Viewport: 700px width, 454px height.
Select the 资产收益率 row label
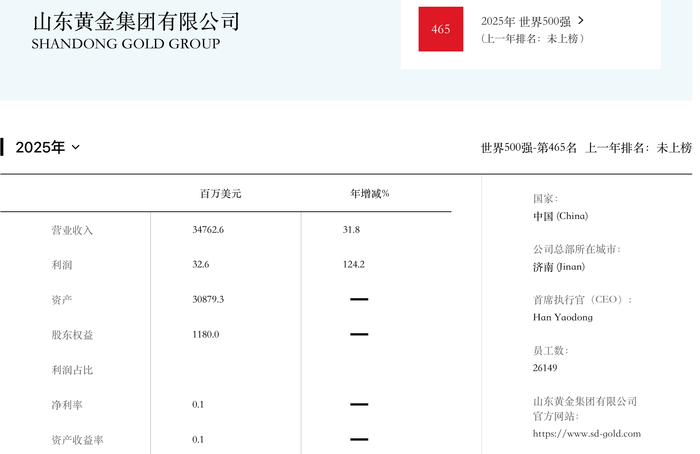coord(77,440)
